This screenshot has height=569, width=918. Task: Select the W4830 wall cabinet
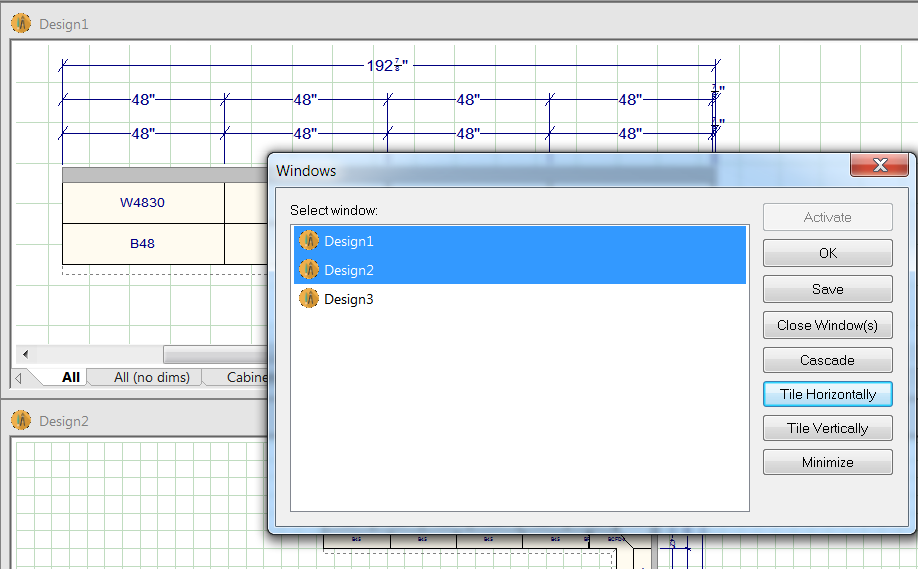point(143,203)
